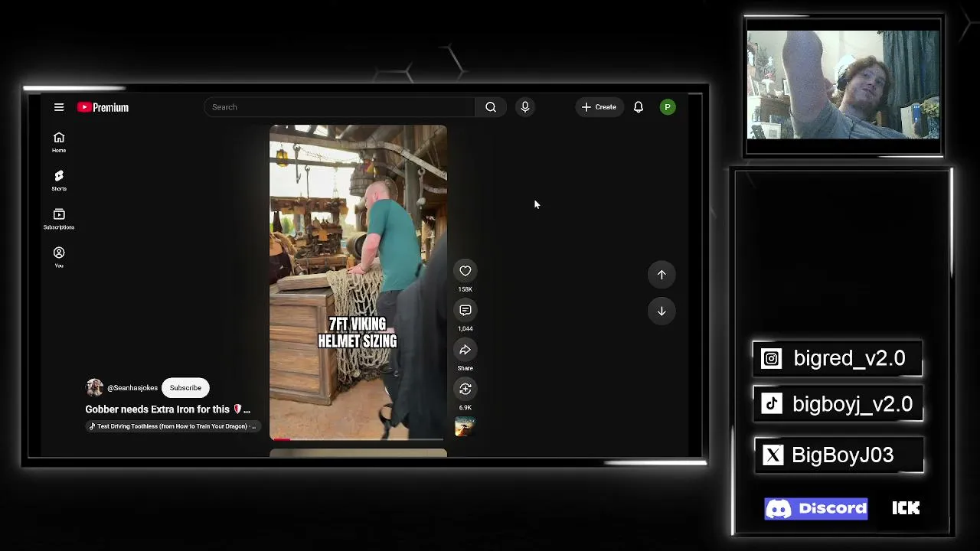Click the webcam feed in the overlay

[843, 84]
